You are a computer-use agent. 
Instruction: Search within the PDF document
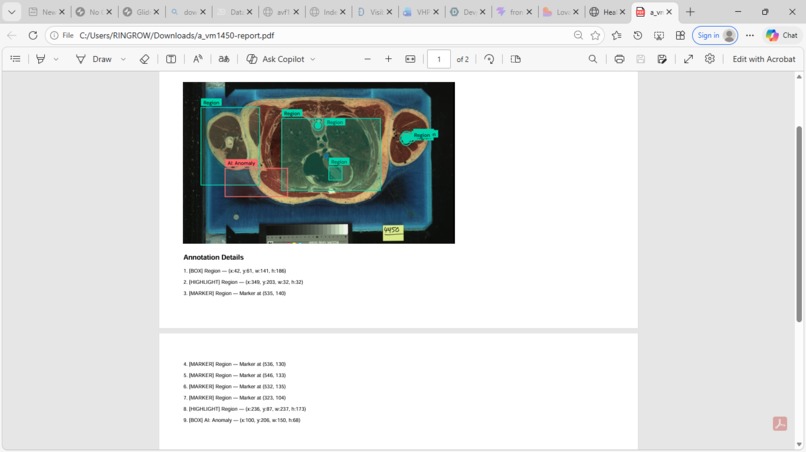coord(593,59)
